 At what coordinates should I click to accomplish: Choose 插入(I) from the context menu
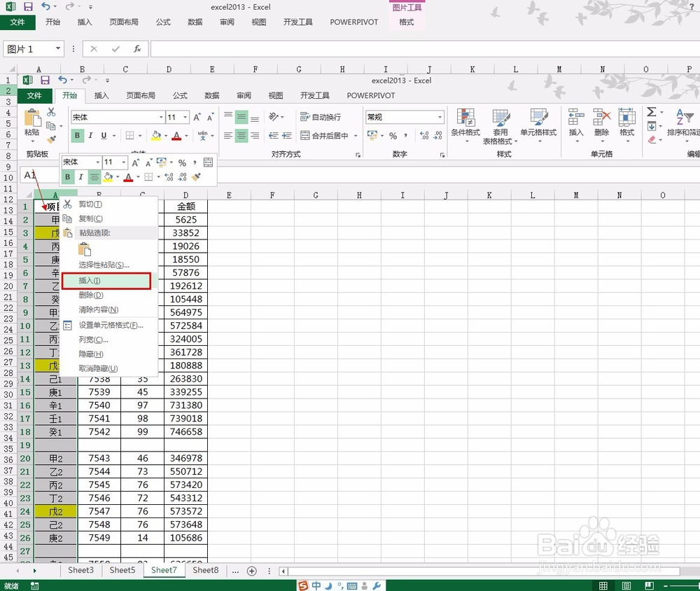pos(91,280)
